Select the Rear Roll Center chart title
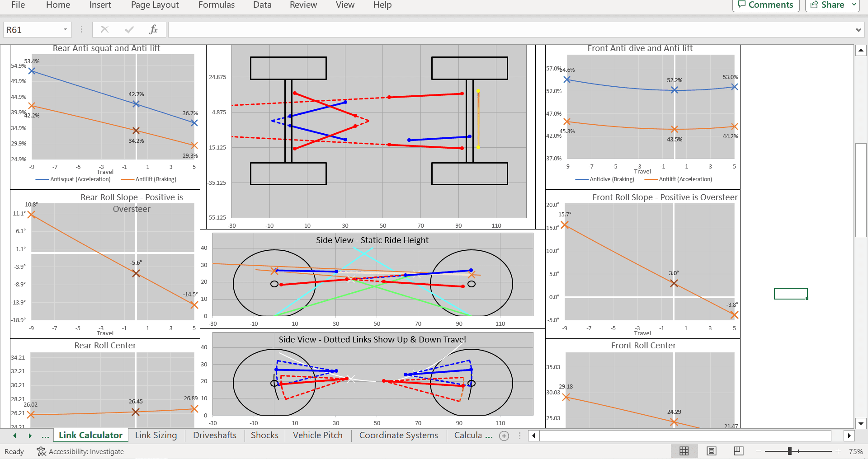868x459 pixels. [105, 346]
